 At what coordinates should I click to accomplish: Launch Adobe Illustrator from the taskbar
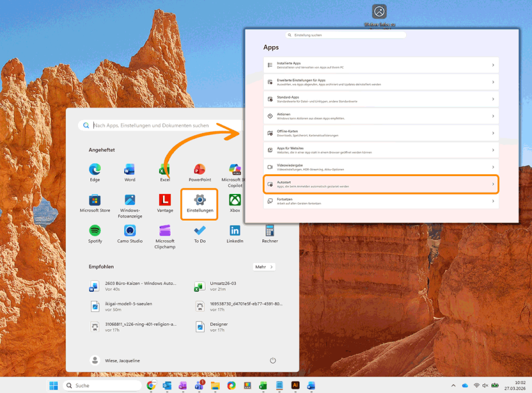click(295, 386)
